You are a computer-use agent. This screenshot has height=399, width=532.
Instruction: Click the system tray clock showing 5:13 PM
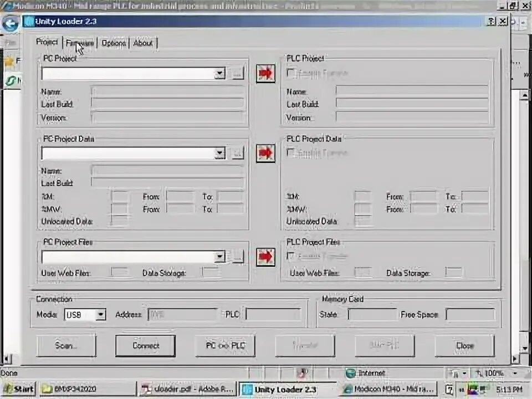pyautogui.click(x=509, y=389)
